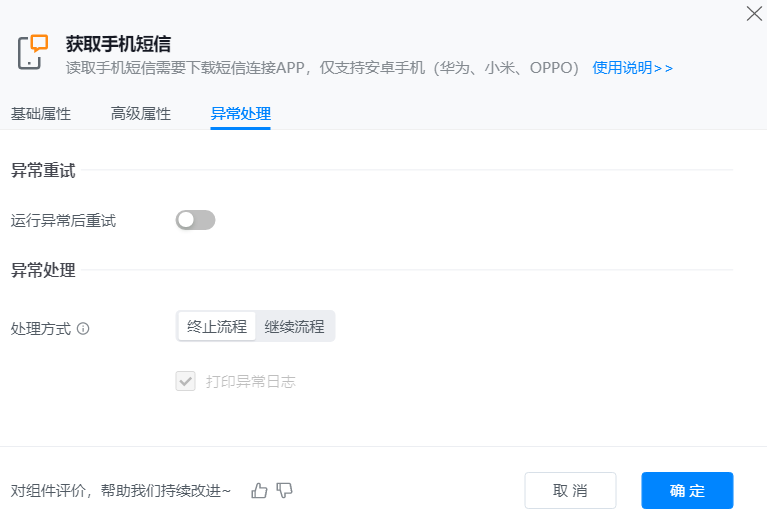767x523 pixels.
Task: Open the 高级属性 tab
Action: pos(141,113)
